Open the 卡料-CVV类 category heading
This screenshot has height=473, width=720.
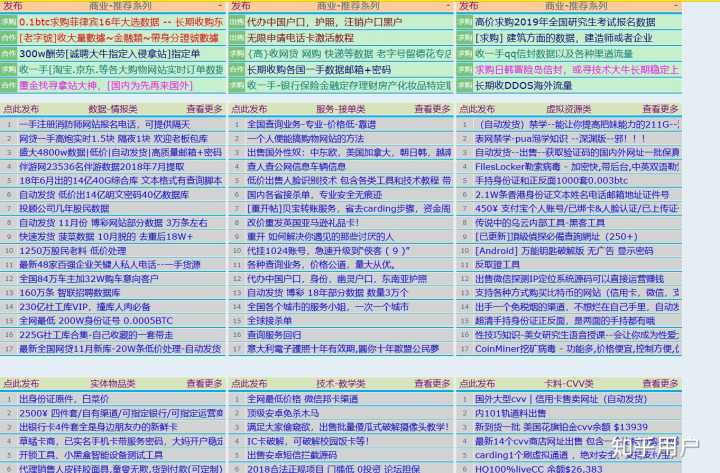coord(568,383)
